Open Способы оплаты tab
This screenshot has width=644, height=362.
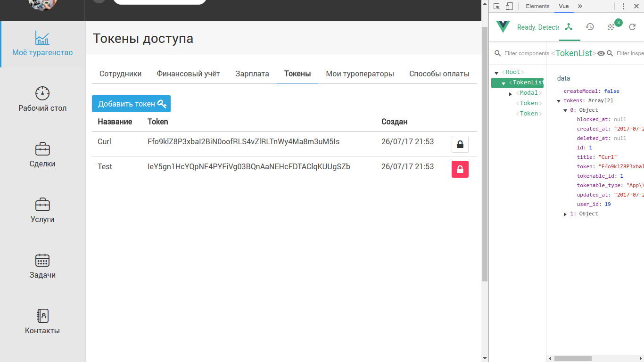pos(439,74)
